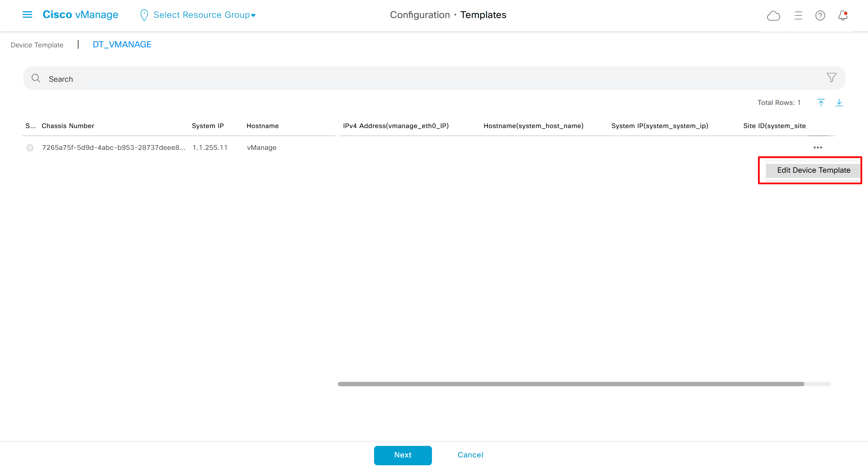Click the vManage row status icon

[30, 147]
